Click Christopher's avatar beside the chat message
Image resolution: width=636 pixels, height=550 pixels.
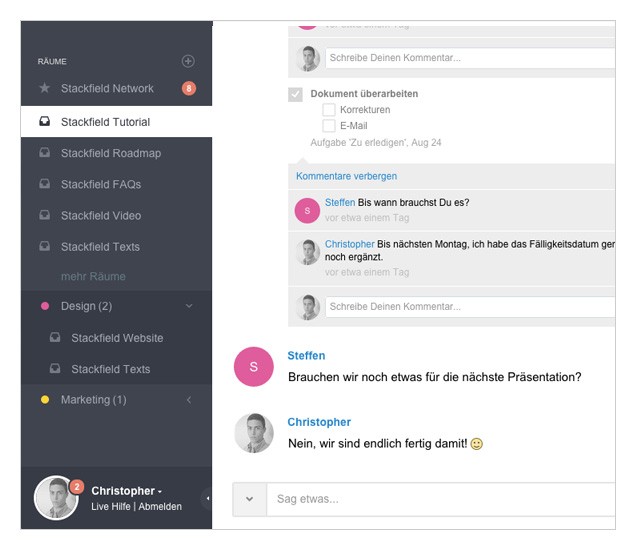point(254,433)
